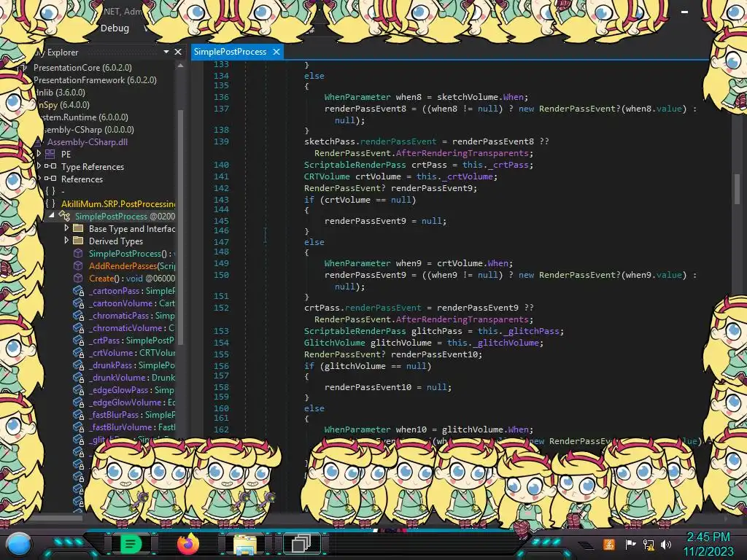Close the Assembly Explorer panel
The image size is (747, 560).
coord(178,52)
